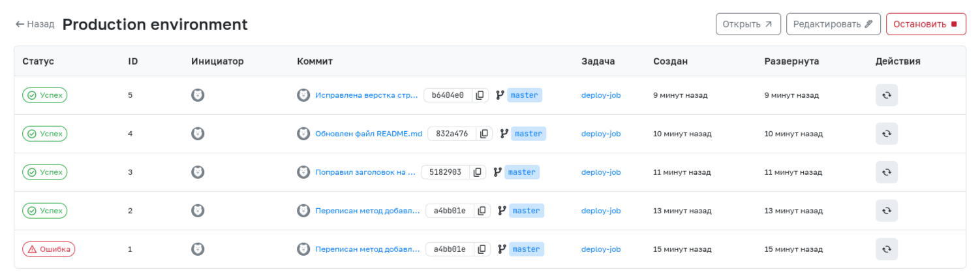Go back using the Назад link

[35, 24]
